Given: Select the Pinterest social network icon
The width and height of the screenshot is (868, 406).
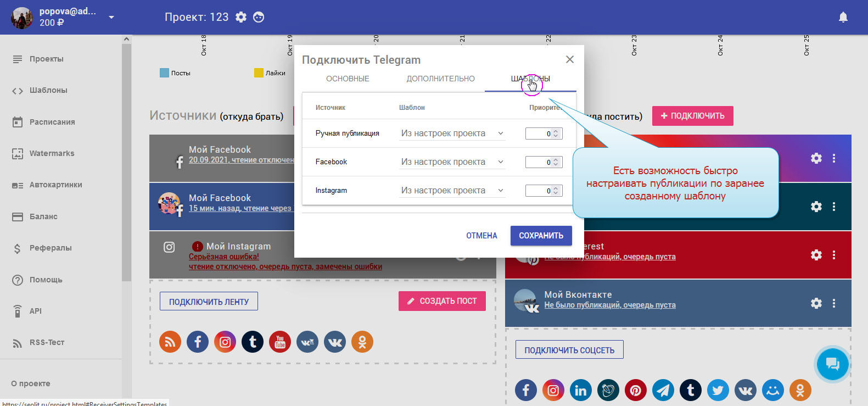Looking at the screenshot, I should tap(636, 390).
